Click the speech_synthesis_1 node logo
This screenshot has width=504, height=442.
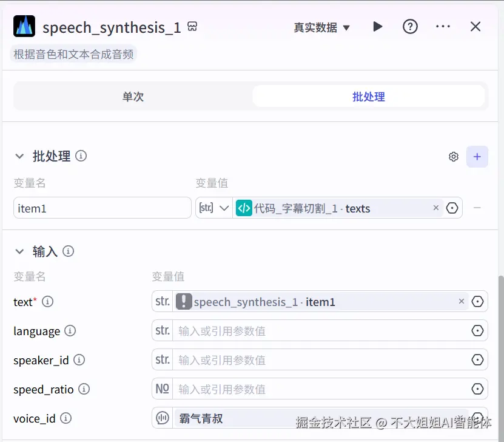click(24, 27)
